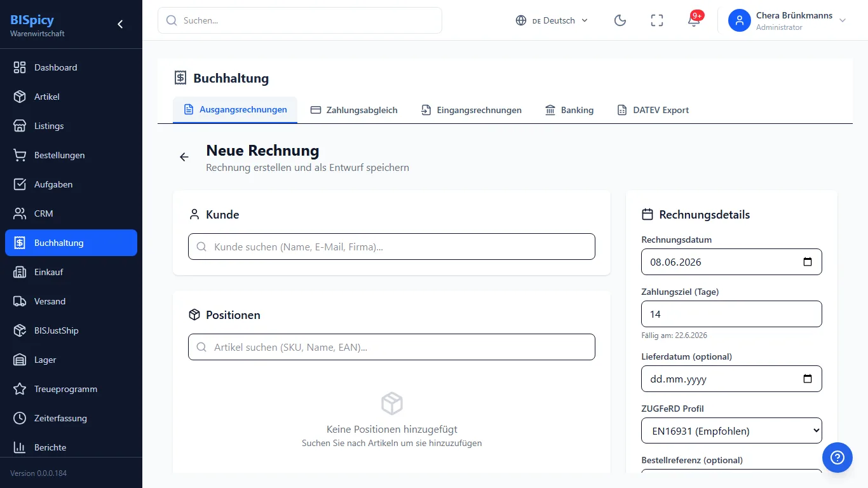Switch to the Zahlungsabgleich tab
The width and height of the screenshot is (868, 488).
pyautogui.click(x=354, y=110)
